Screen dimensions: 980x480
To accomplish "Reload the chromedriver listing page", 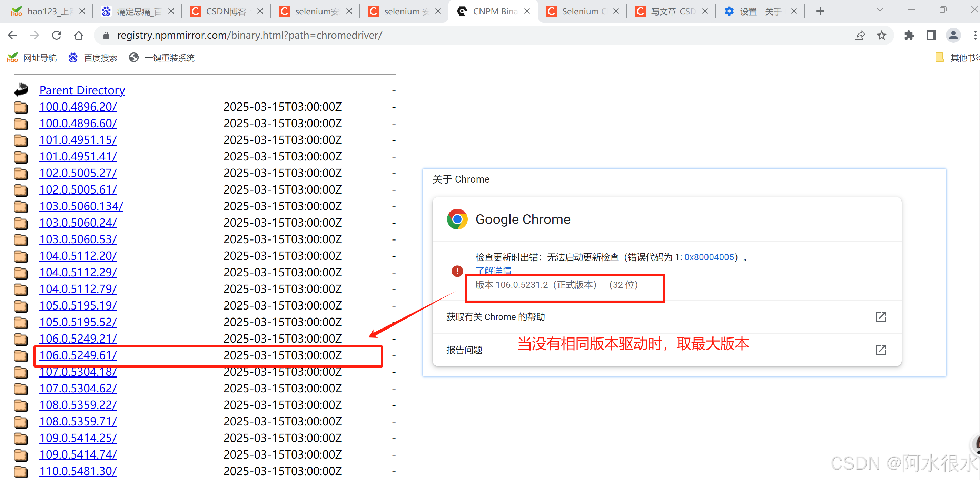I will click(x=57, y=35).
